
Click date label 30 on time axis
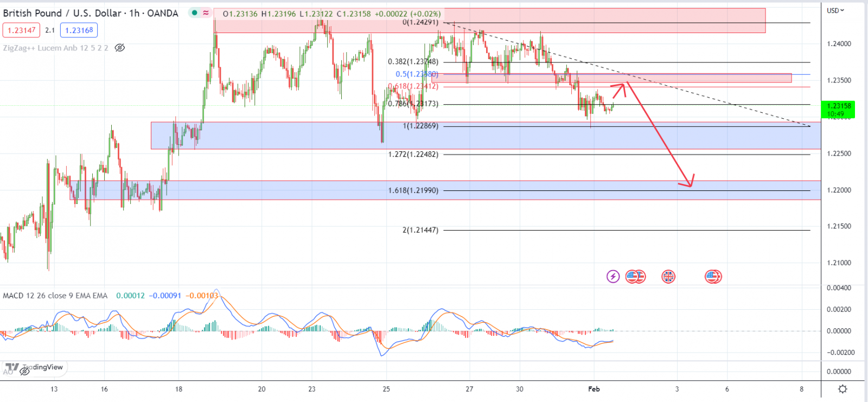(520, 389)
